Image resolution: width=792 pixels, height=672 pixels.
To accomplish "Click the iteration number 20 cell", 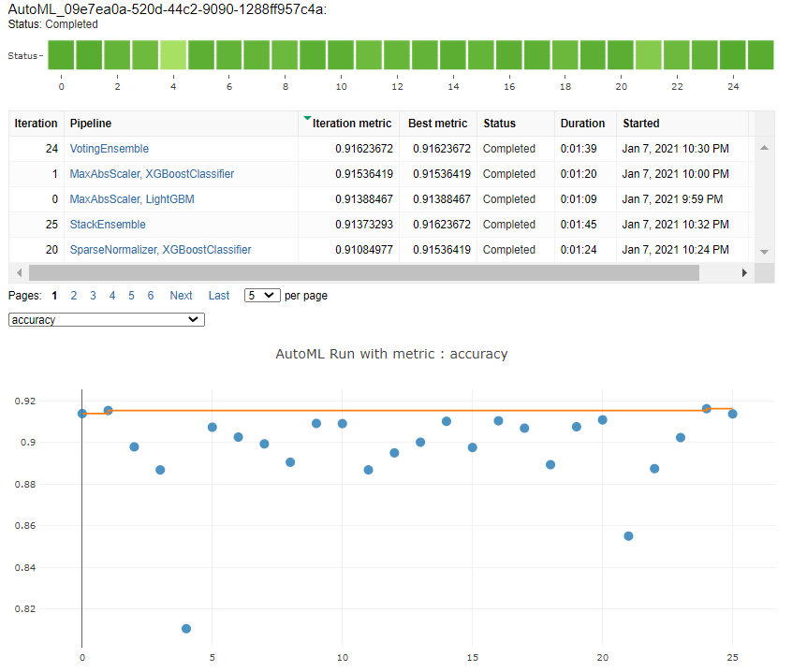I will [x=51, y=250].
